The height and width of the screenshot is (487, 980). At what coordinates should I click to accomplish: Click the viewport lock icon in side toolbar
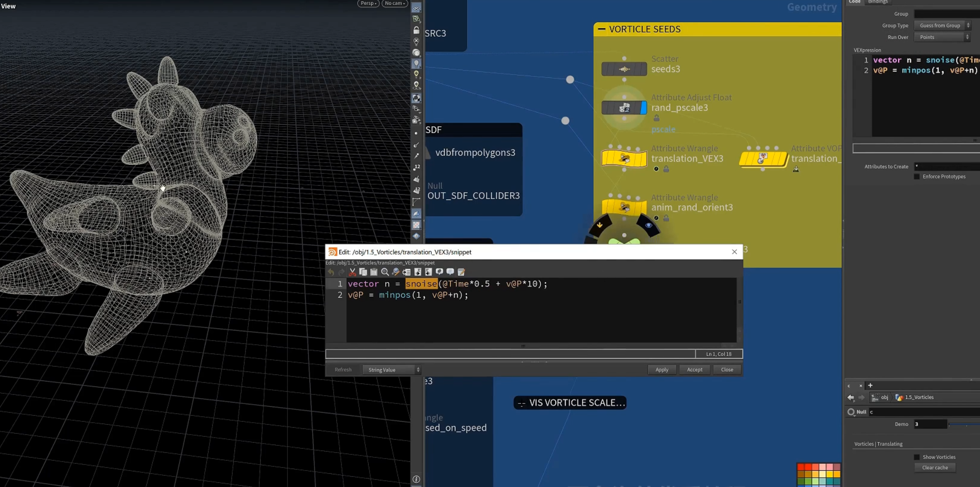click(x=416, y=30)
